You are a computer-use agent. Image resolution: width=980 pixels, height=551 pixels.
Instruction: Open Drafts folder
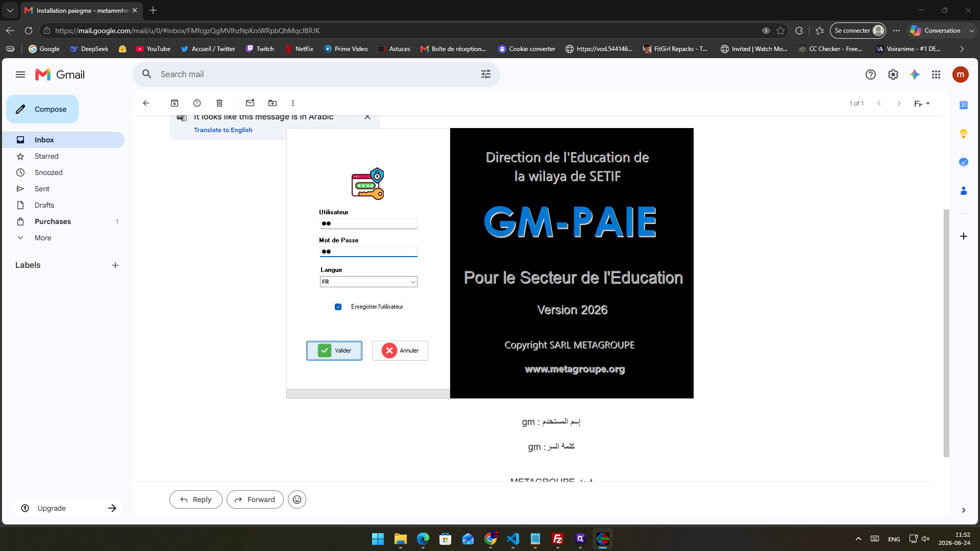coord(63,205)
